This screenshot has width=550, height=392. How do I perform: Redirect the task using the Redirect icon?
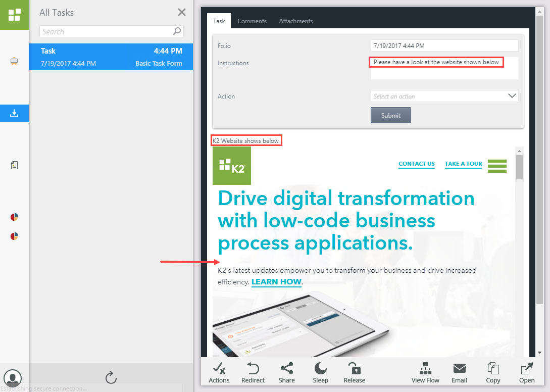click(253, 372)
